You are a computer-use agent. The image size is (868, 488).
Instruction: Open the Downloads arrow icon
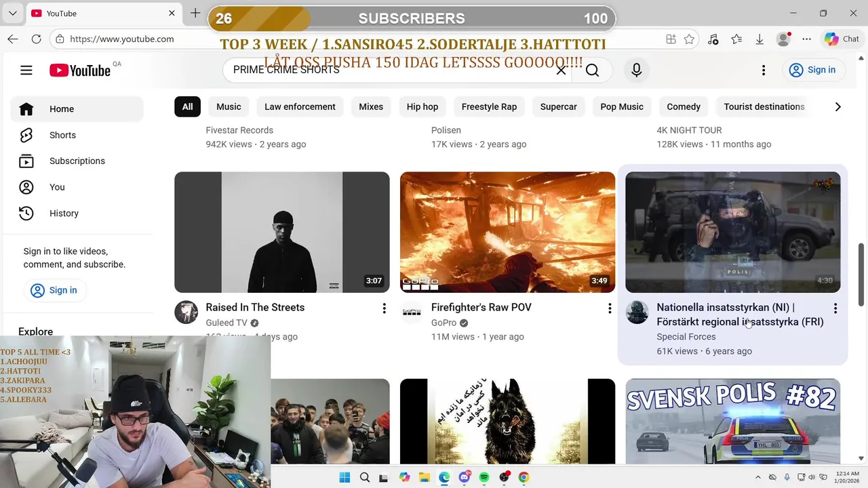pyautogui.click(x=759, y=39)
